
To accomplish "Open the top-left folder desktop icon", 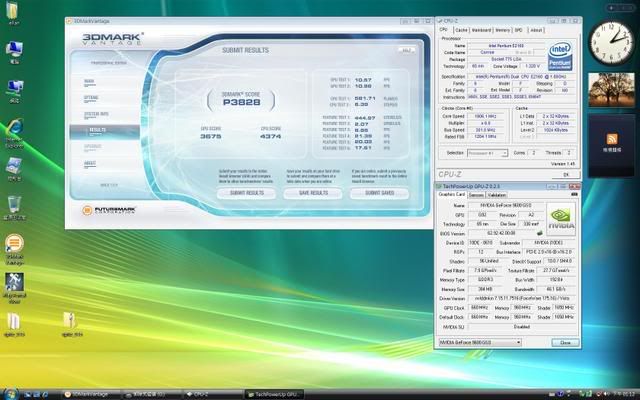I will (x=13, y=11).
